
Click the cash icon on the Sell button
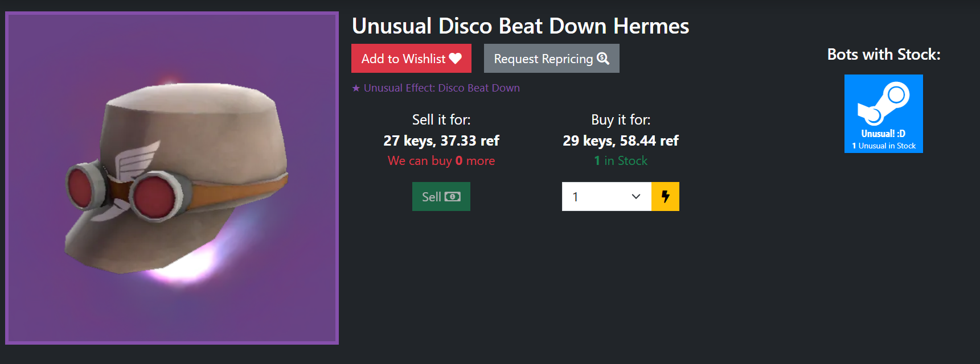[453, 197]
